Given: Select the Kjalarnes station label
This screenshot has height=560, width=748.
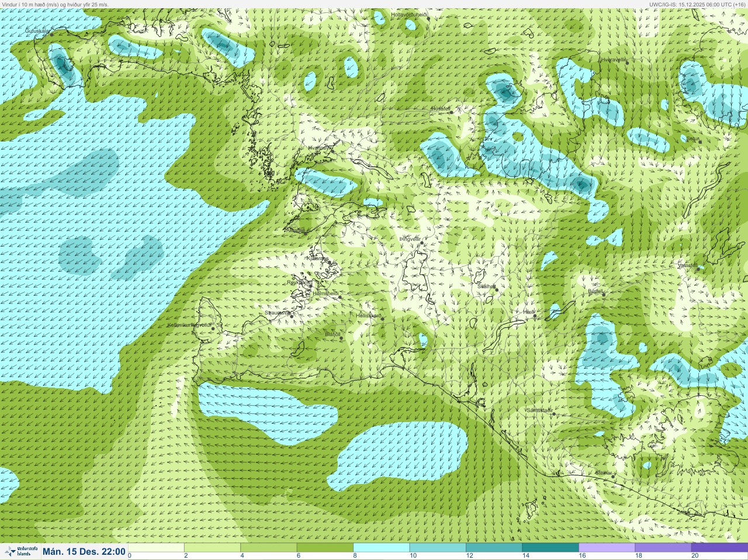Looking at the screenshot, I should (317, 258).
